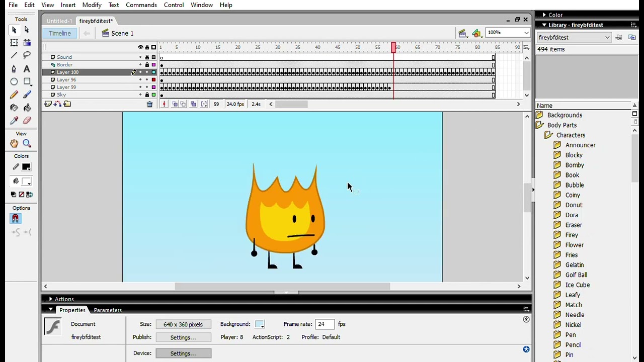The height and width of the screenshot is (362, 644).
Task: Open the Insert menu
Action: click(68, 5)
